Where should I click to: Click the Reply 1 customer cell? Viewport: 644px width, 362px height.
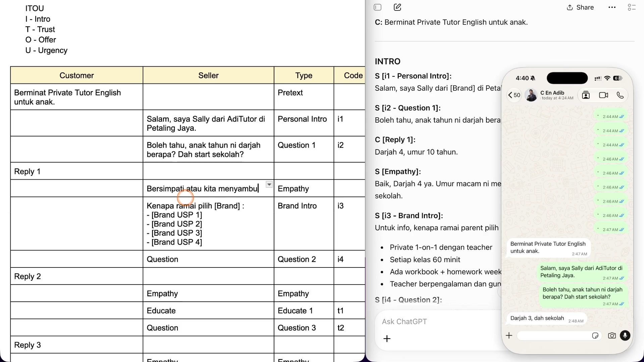tap(77, 171)
